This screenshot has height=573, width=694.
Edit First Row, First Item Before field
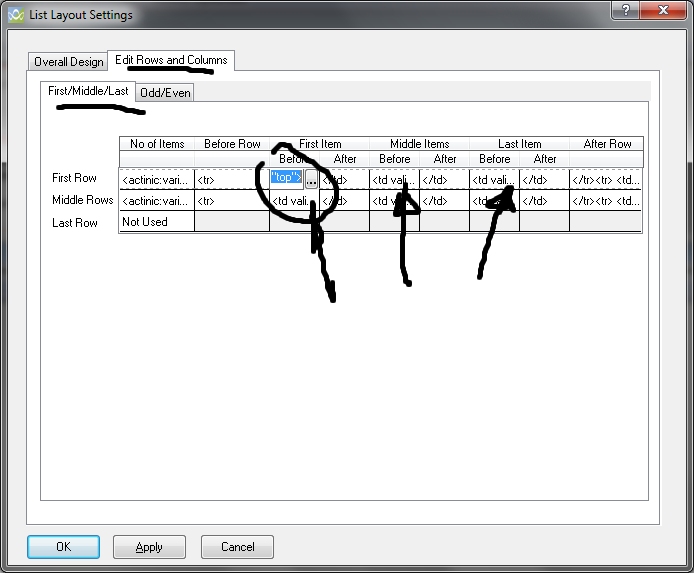[287, 179]
